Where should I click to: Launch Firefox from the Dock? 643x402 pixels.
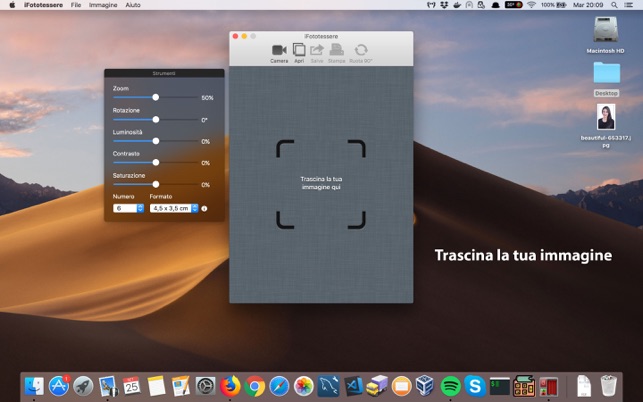230,386
